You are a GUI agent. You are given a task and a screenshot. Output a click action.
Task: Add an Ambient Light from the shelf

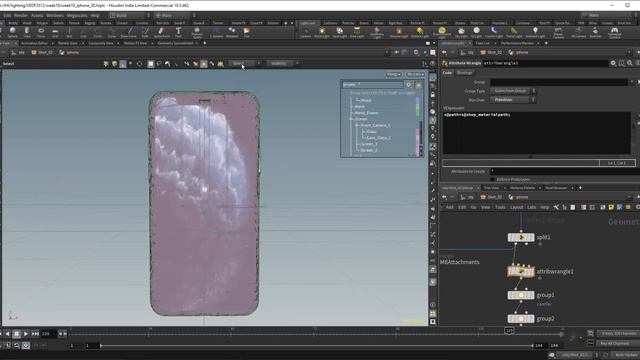[x=536, y=32]
